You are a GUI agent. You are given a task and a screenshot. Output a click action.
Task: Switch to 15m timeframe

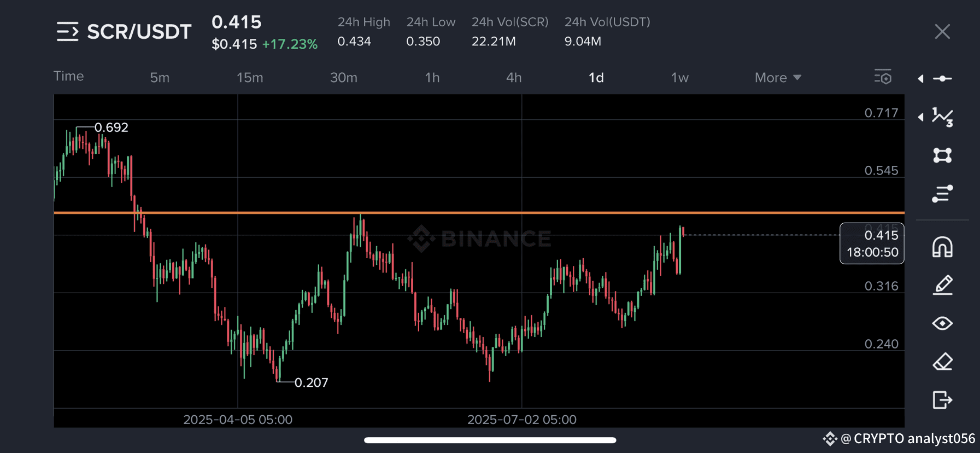pyautogui.click(x=250, y=78)
